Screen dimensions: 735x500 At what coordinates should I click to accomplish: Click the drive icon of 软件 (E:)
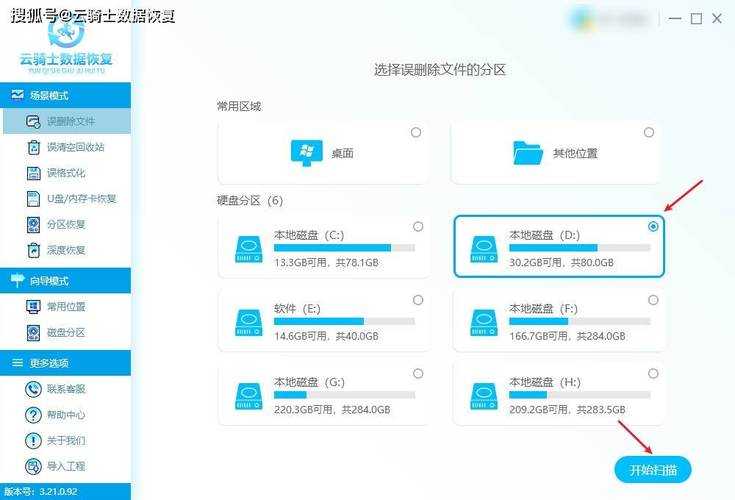[x=248, y=322]
